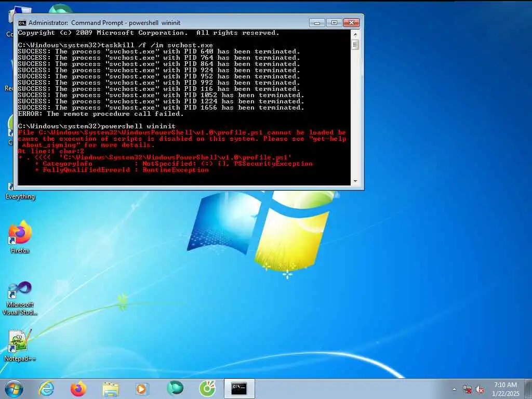Click scroll down arrow in Command Prompt
This screenshot has height=399, width=532.
coord(355,181)
